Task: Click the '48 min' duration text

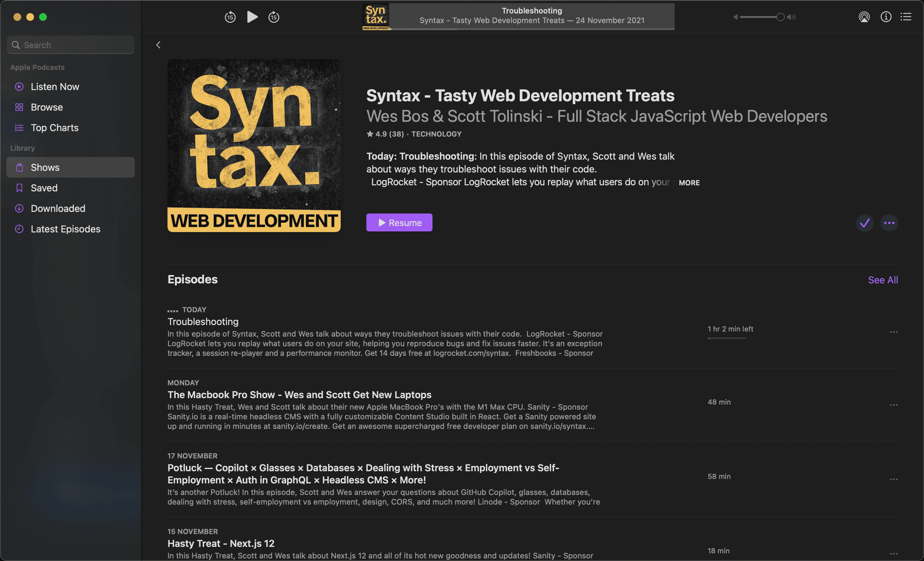Action: coord(719,402)
